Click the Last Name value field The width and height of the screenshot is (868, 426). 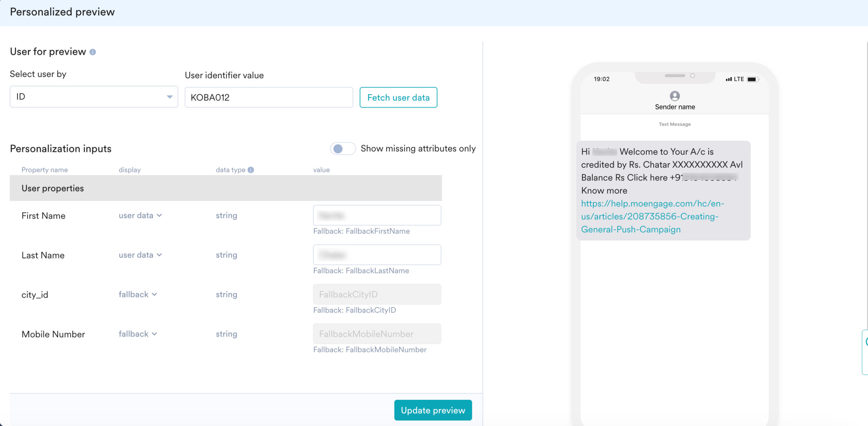[377, 255]
